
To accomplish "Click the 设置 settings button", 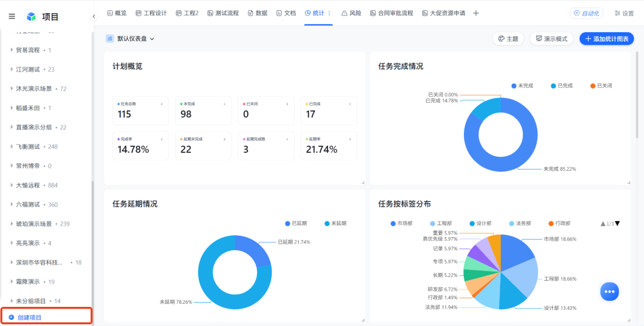I will click(x=624, y=13).
